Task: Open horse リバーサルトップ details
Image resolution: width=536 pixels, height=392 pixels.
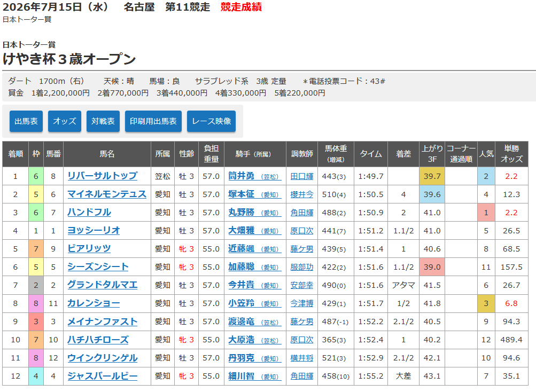Action: [x=103, y=176]
